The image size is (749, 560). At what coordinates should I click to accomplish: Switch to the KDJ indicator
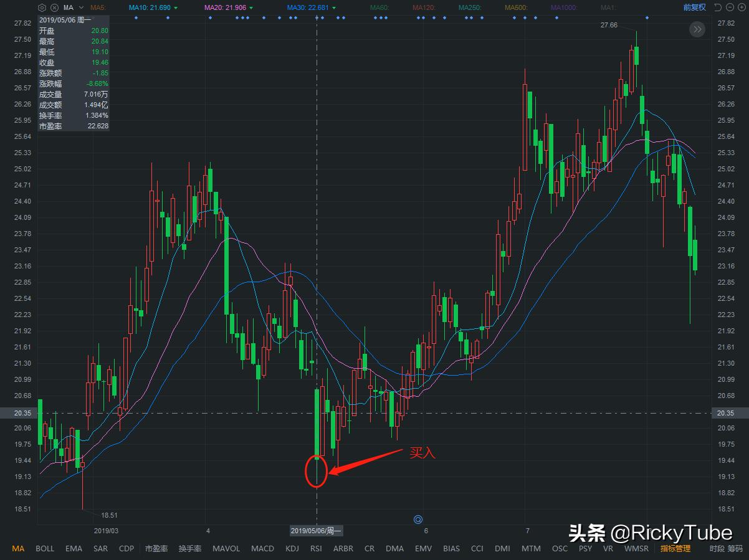(x=292, y=549)
